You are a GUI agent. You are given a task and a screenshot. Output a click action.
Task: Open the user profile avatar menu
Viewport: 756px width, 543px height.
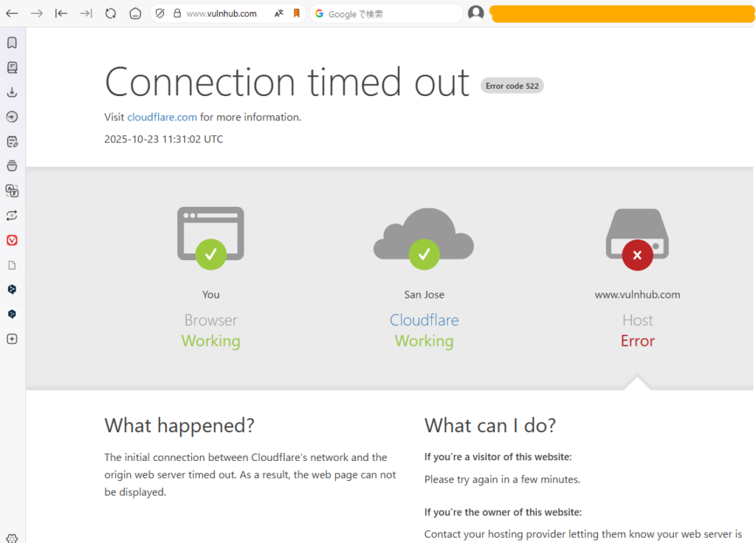coord(476,13)
